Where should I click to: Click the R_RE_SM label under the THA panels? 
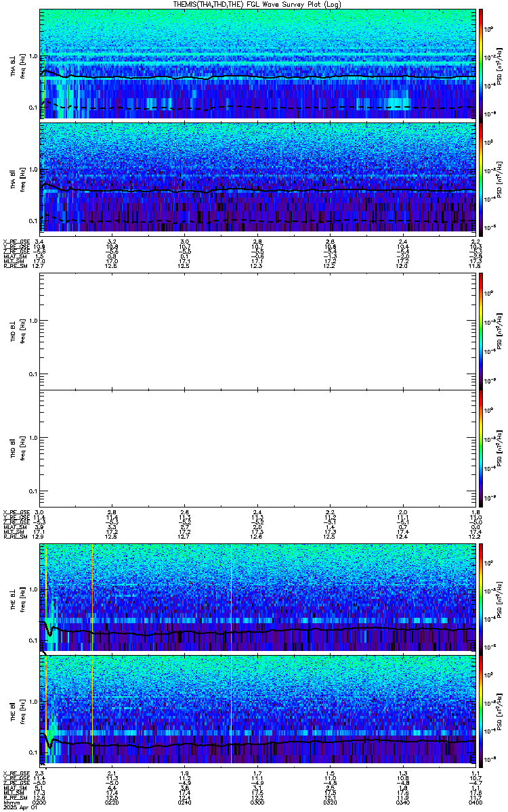[x=15, y=266]
